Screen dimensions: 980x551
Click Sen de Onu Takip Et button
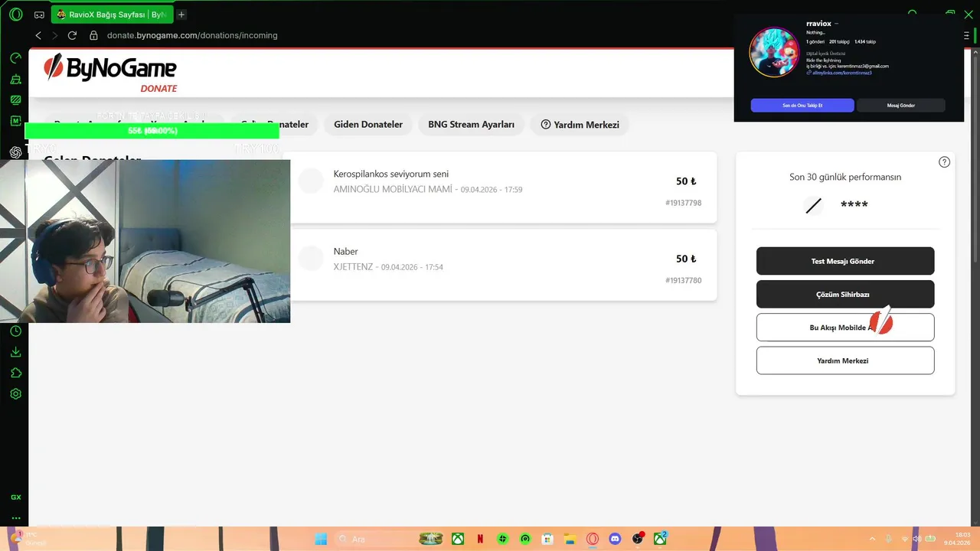802,105
